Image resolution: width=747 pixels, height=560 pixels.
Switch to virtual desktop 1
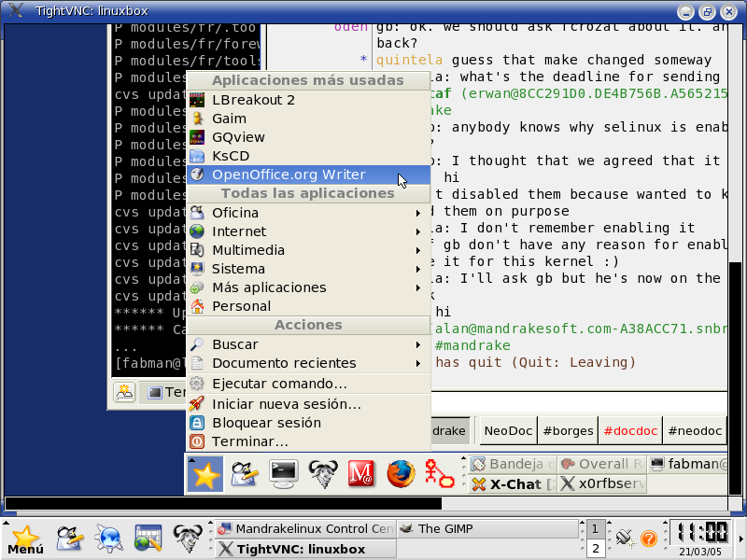pos(595,529)
